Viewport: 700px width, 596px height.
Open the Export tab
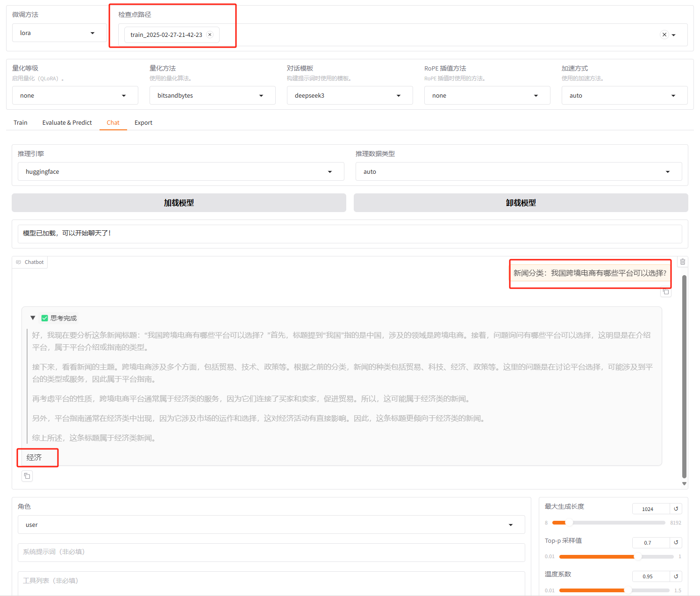(143, 122)
